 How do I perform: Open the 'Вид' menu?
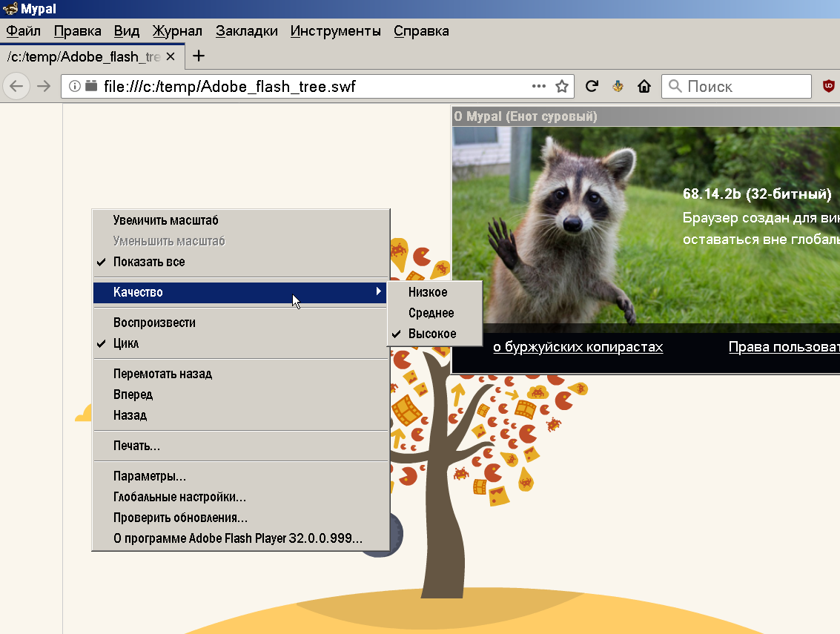pos(127,31)
